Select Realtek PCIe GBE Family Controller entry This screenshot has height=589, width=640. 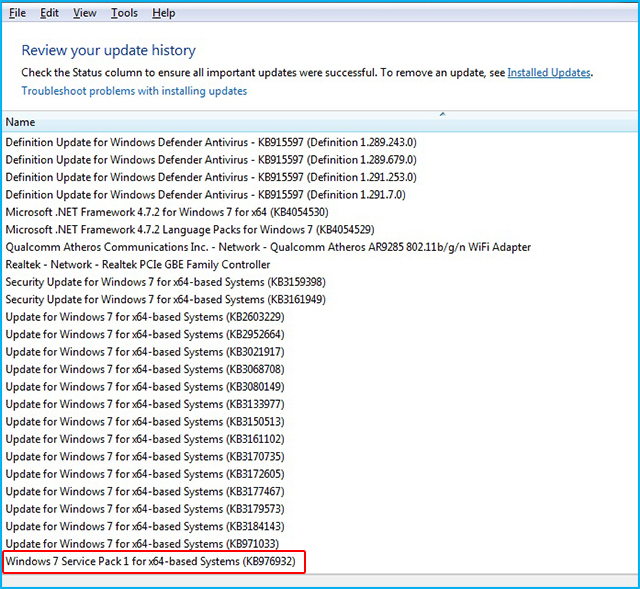[138, 264]
